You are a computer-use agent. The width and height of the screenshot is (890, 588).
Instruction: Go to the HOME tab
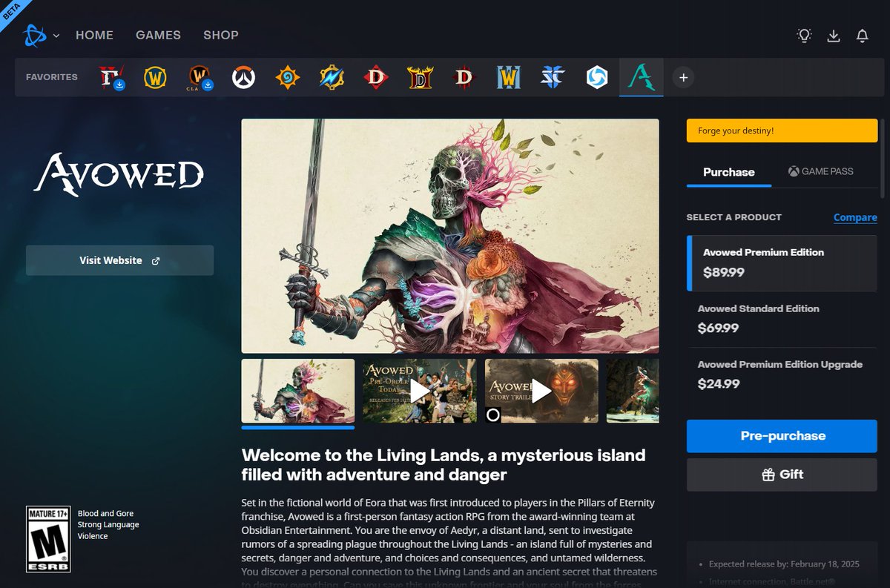94,35
